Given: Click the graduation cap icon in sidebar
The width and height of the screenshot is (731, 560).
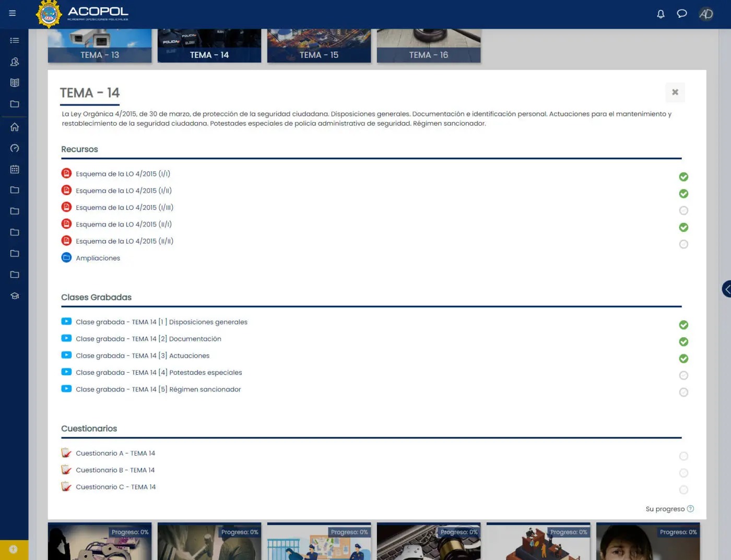Looking at the screenshot, I should click(x=14, y=295).
